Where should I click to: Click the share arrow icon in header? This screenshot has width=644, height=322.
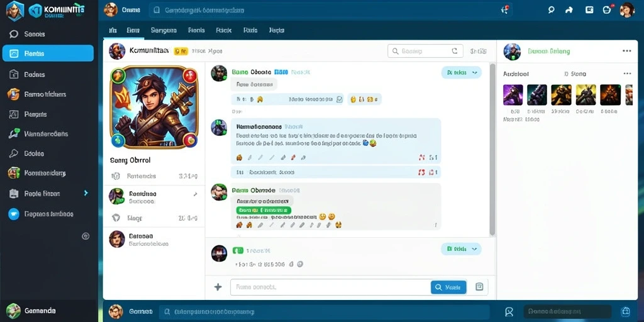(569, 10)
